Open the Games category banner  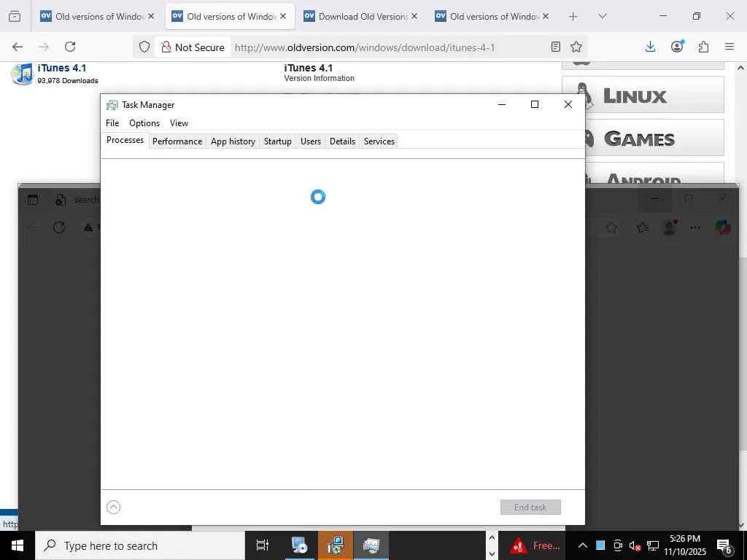click(643, 138)
